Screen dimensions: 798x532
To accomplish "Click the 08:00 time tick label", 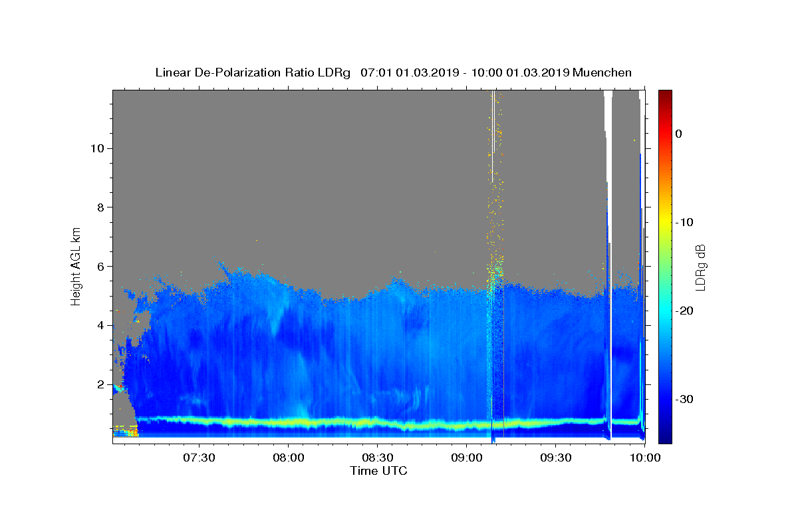I will coord(289,458).
